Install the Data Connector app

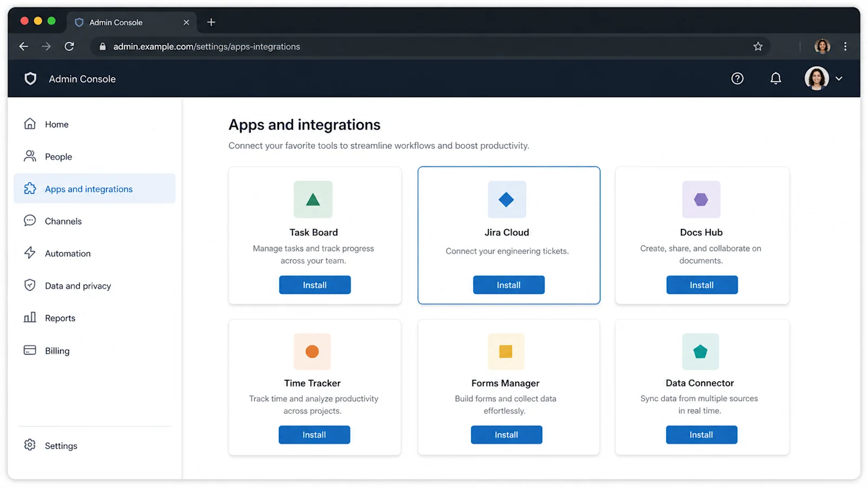(x=701, y=434)
